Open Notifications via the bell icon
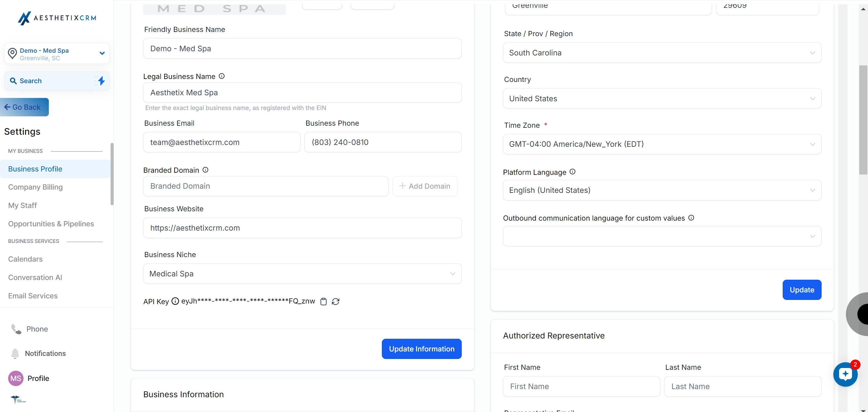868x412 pixels. (15, 354)
